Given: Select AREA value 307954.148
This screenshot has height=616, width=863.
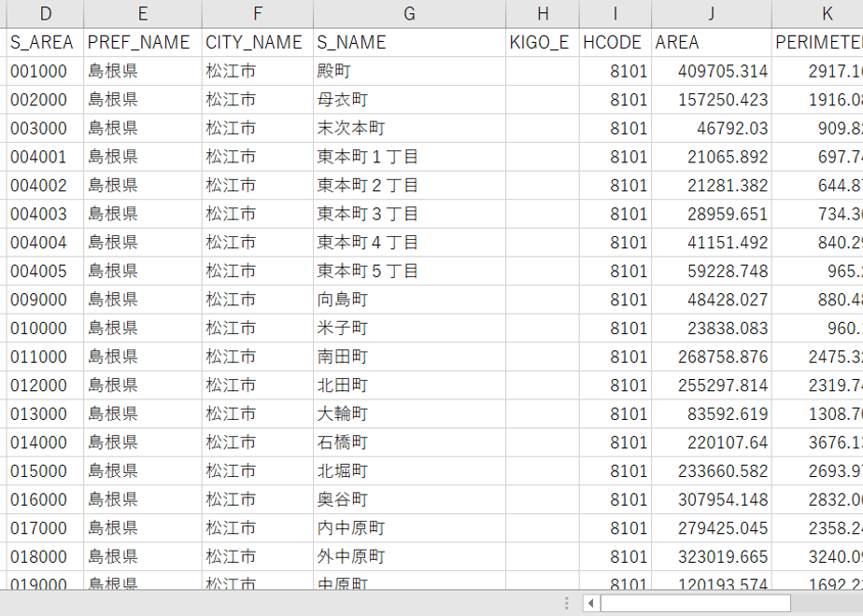Looking at the screenshot, I should click(x=712, y=500).
